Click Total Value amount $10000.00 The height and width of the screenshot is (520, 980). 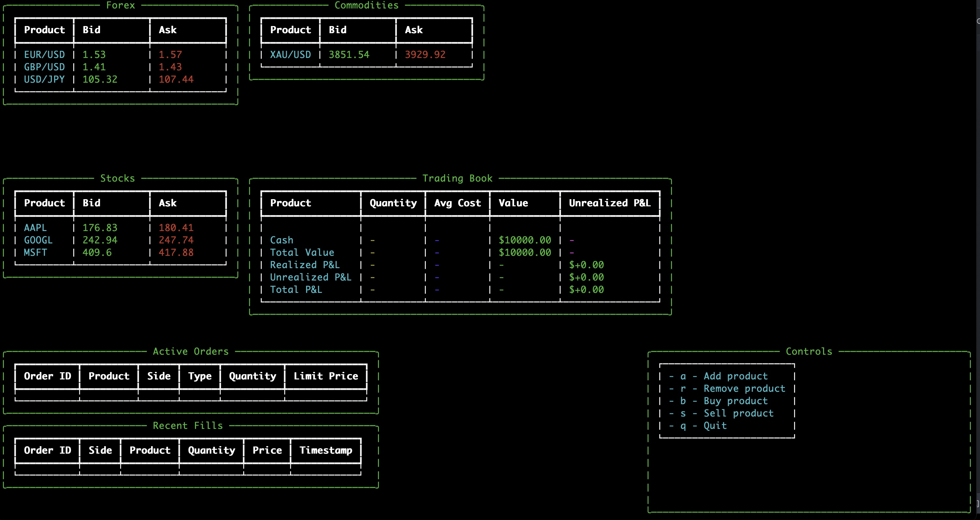[525, 253]
